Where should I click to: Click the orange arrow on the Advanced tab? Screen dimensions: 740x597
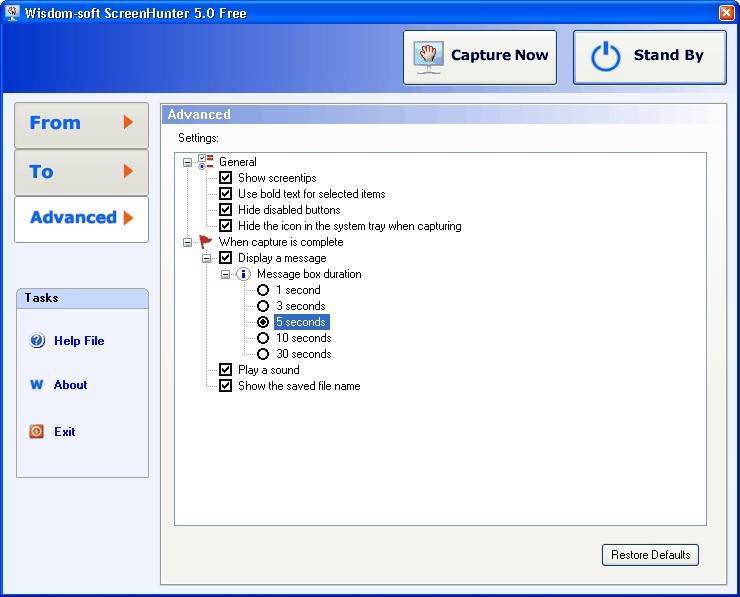(x=128, y=218)
